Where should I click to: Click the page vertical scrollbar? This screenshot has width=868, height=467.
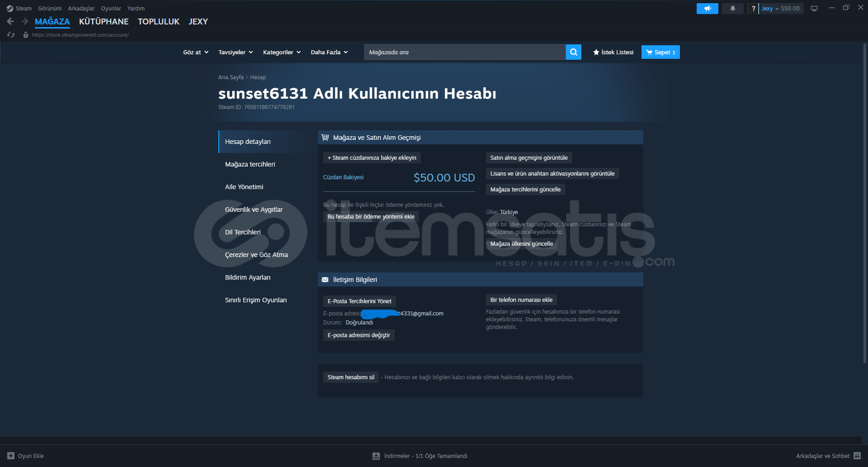click(864, 204)
